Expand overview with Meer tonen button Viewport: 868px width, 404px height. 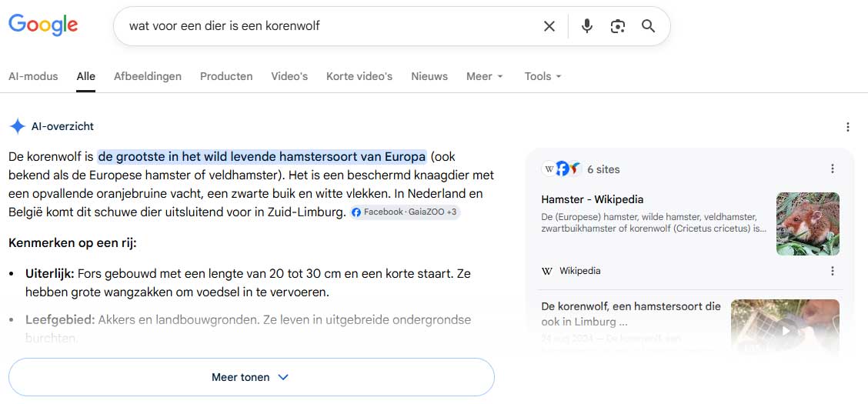[252, 377]
